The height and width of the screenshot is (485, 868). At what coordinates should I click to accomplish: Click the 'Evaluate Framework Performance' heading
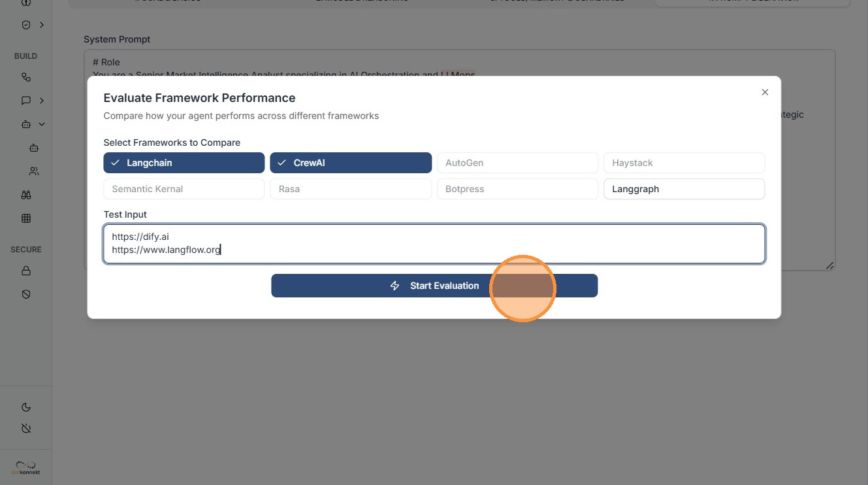click(x=199, y=98)
